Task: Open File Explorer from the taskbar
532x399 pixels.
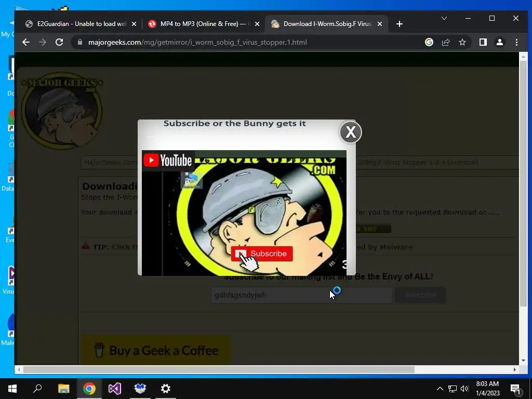Action: (63, 389)
